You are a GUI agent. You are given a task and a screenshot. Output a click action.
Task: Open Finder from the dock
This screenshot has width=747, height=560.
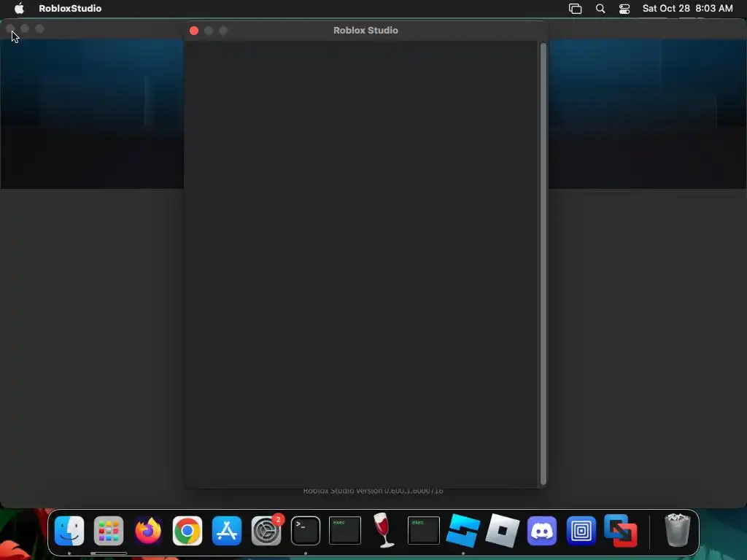click(x=69, y=531)
